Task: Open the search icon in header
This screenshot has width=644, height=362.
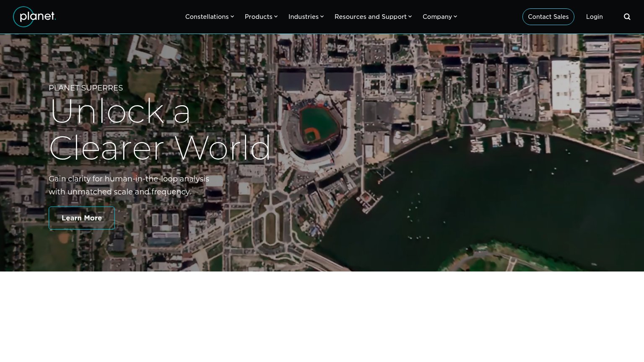Action: pos(627,17)
